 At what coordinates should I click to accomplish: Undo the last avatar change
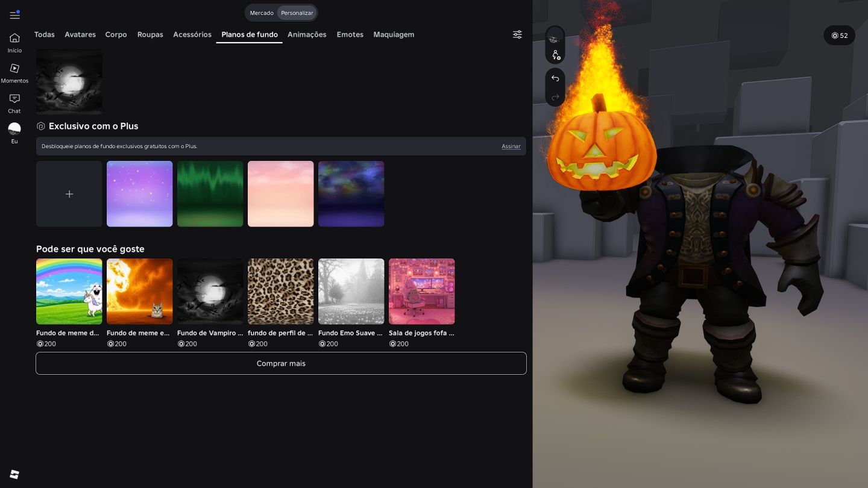coord(555,78)
